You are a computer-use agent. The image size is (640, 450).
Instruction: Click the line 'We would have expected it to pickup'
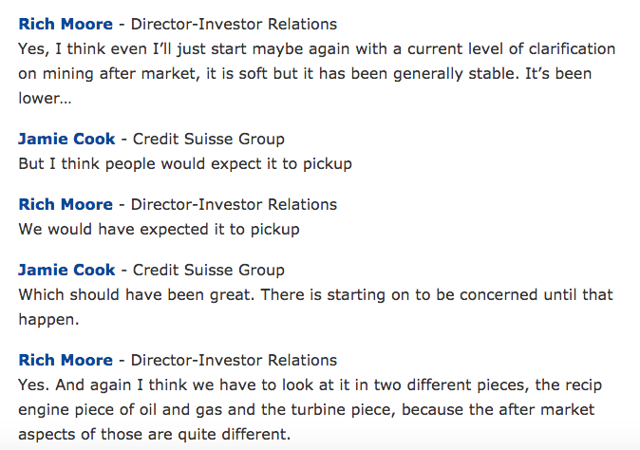(x=159, y=229)
